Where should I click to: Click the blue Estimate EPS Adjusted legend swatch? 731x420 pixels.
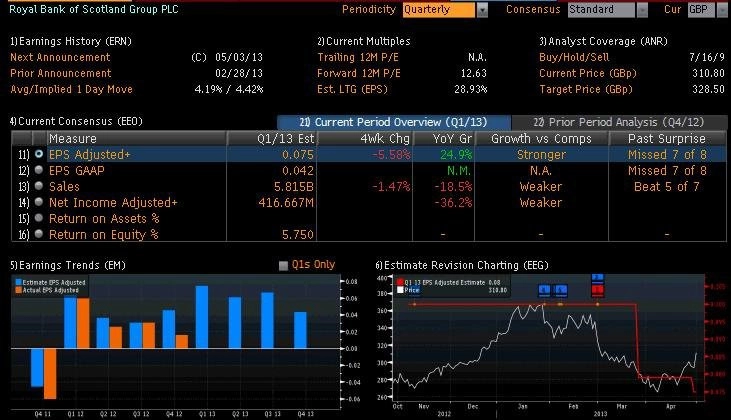pyautogui.click(x=19, y=282)
